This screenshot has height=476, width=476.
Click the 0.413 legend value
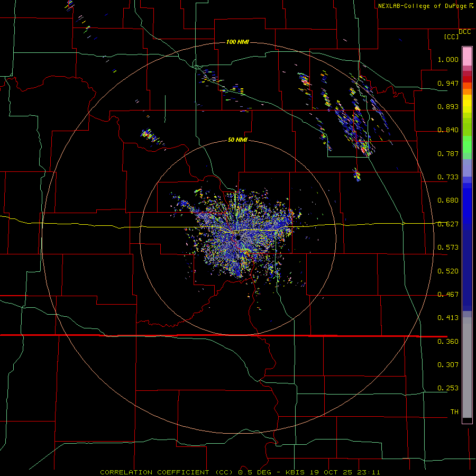448,318
